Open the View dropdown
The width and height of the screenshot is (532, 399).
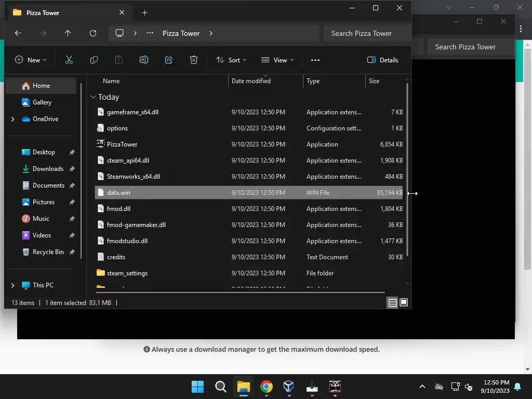pos(277,60)
